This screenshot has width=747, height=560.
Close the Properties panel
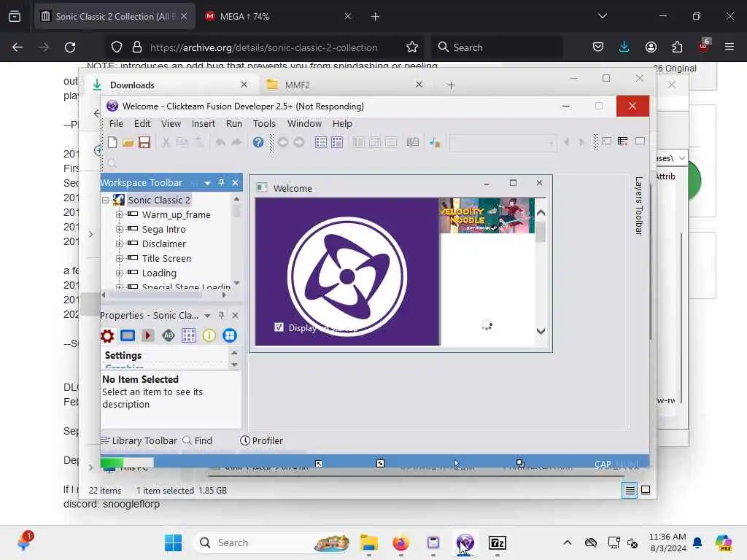pyautogui.click(x=235, y=315)
